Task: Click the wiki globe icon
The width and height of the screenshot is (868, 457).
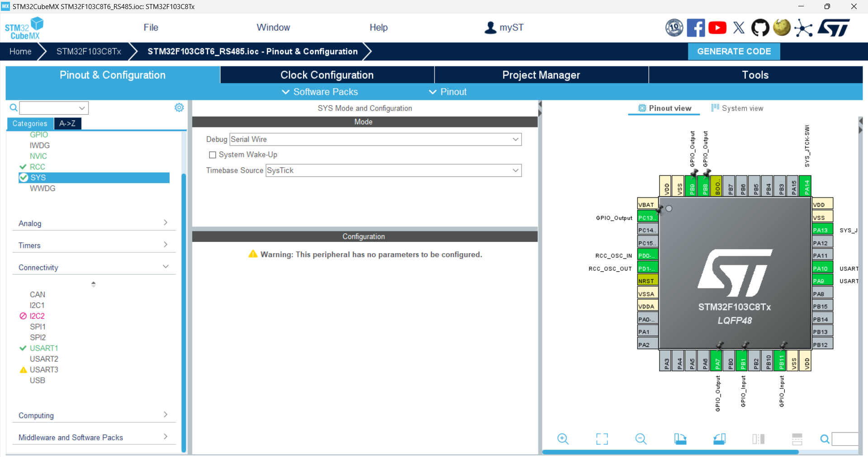Action: click(x=782, y=28)
